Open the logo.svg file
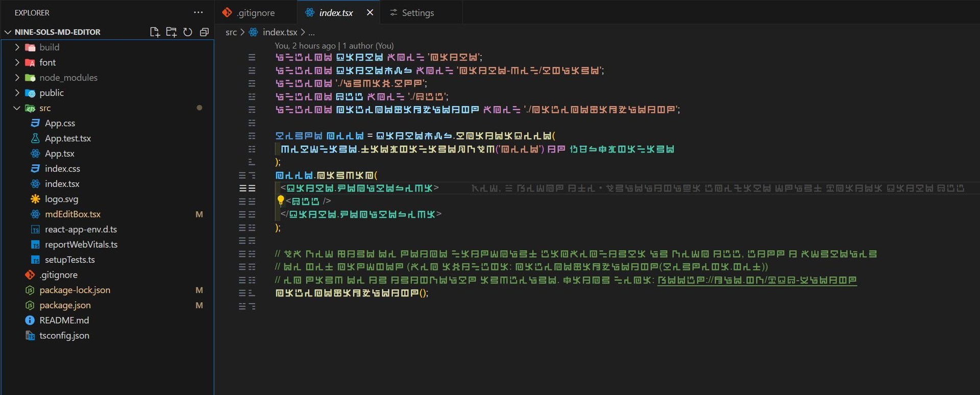This screenshot has height=395, width=980. click(61, 199)
